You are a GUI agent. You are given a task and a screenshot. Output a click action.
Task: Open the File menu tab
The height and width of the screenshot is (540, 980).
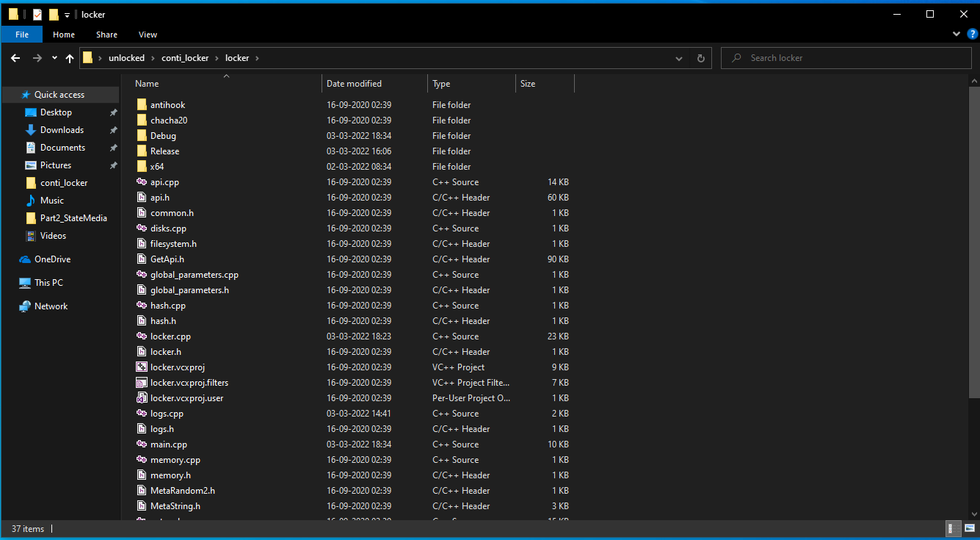click(22, 35)
